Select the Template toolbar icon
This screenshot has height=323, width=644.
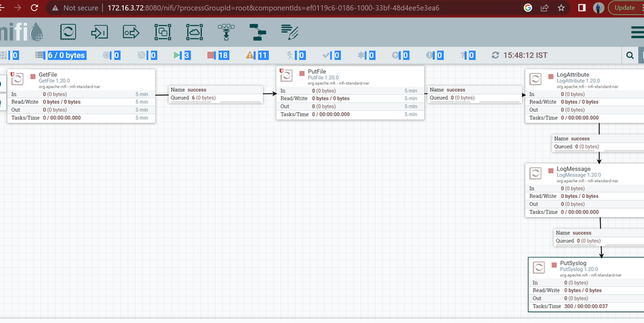pyautogui.click(x=257, y=32)
